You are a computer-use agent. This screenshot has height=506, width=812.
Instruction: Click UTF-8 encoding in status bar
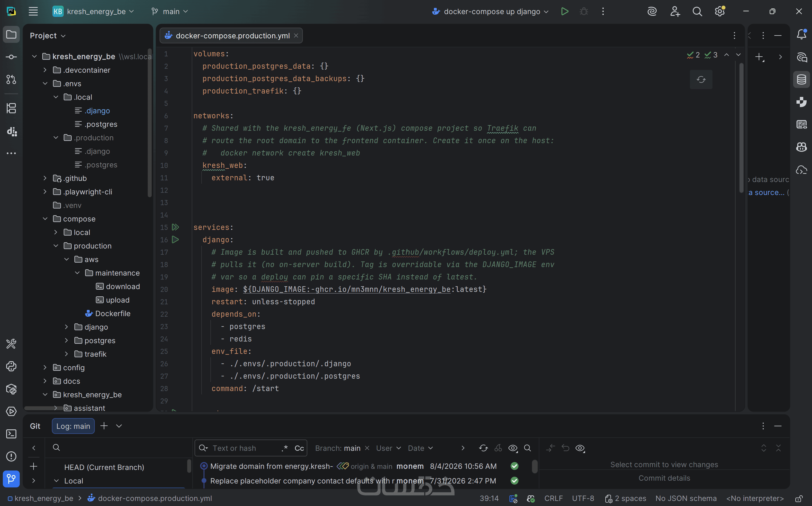pyautogui.click(x=583, y=499)
